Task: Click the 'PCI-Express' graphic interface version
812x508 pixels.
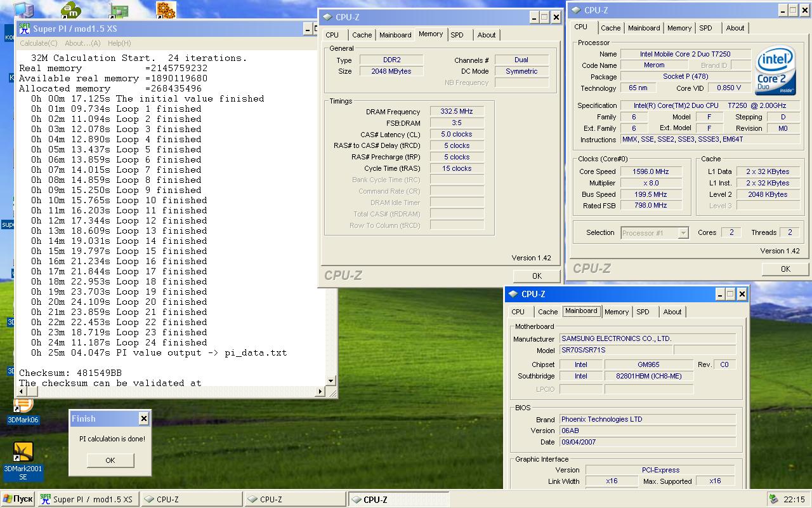Action: tap(660, 470)
